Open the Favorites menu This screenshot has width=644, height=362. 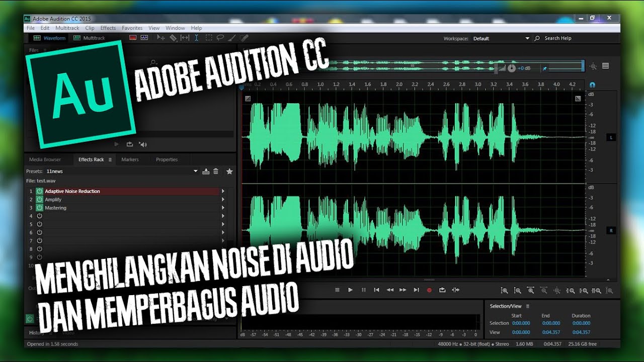point(132,28)
